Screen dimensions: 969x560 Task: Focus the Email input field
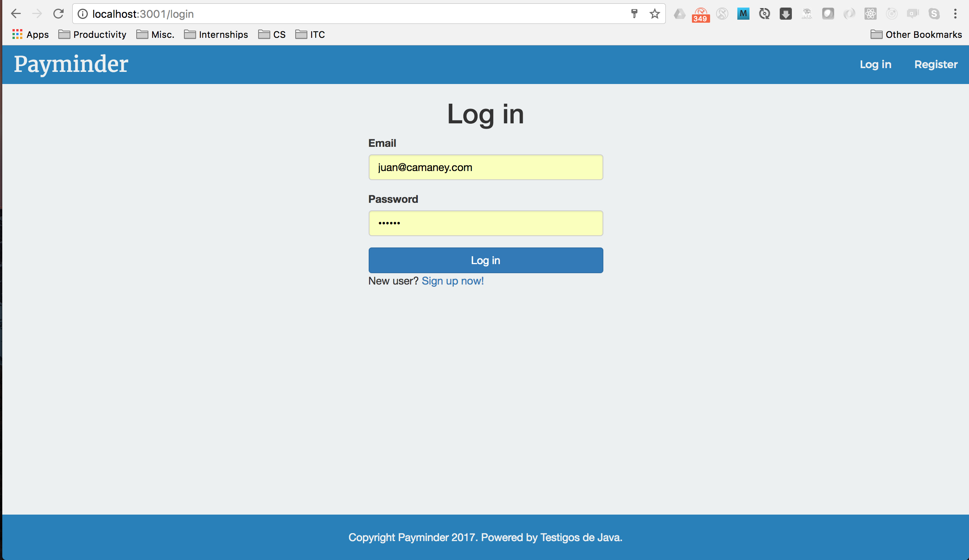coord(486,167)
